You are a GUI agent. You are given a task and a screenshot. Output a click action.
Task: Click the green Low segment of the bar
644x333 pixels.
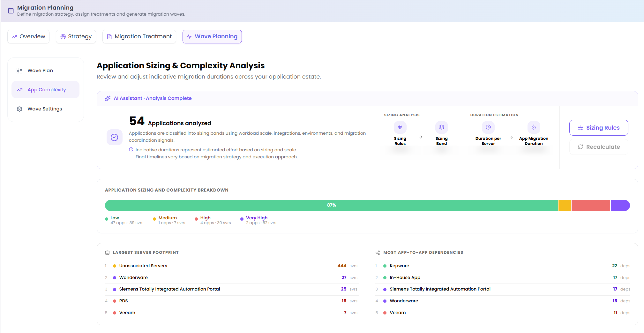pyautogui.click(x=332, y=205)
